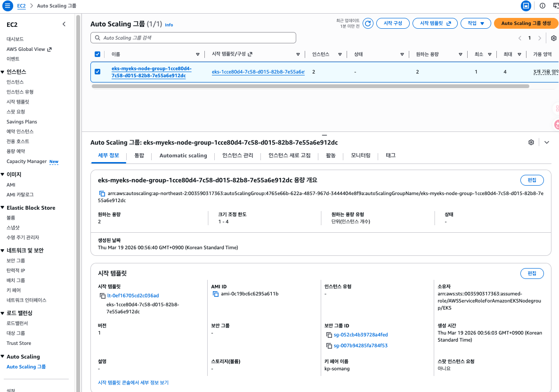The image size is (559, 392).
Task: Click the blue square icon in the top bar
Action: (x=526, y=6)
